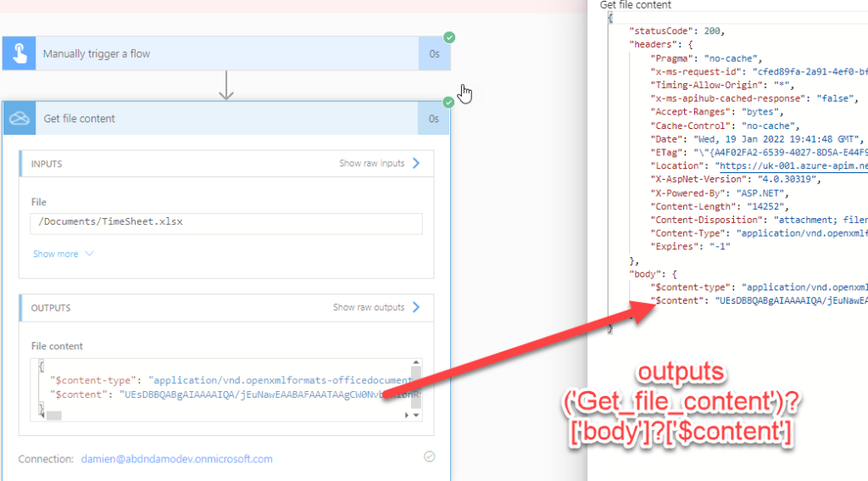Viewport: 868px width, 481px height.
Task: Expand Show more under the File input
Action: pos(64,254)
